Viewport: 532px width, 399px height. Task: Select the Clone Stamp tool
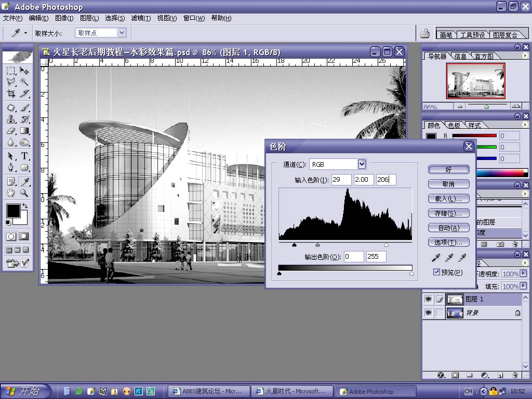(11, 119)
